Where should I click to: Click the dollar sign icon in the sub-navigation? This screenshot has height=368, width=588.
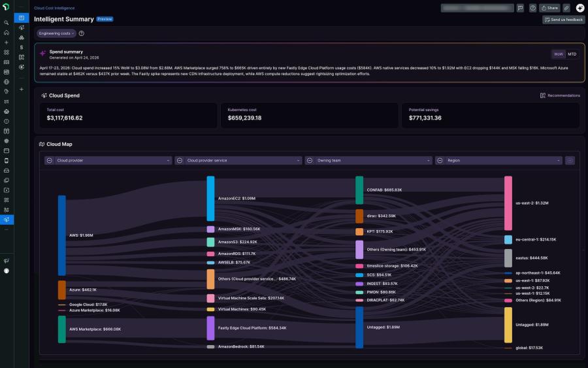[x=22, y=47]
